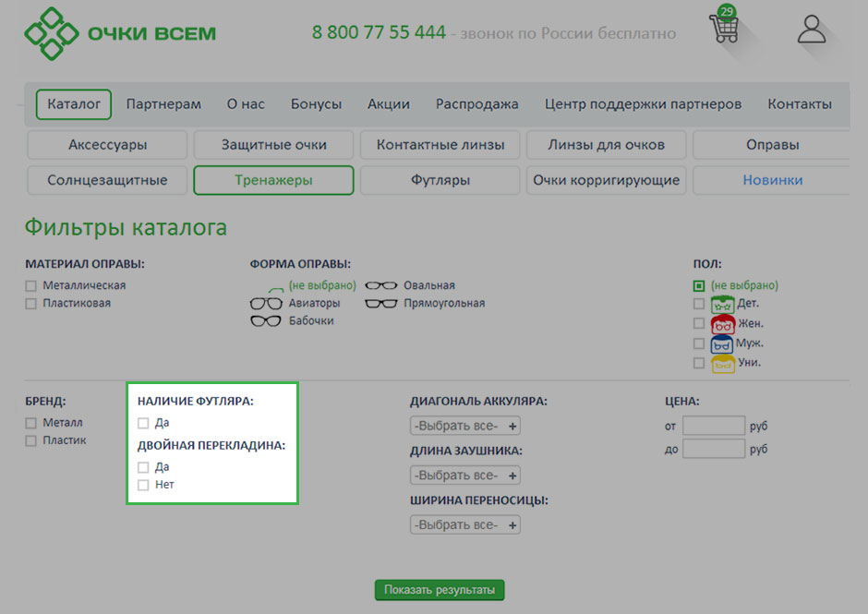This screenshot has width=868, height=614.
Task: Open the Ширина переносицы dropdown
Action: tap(465, 524)
